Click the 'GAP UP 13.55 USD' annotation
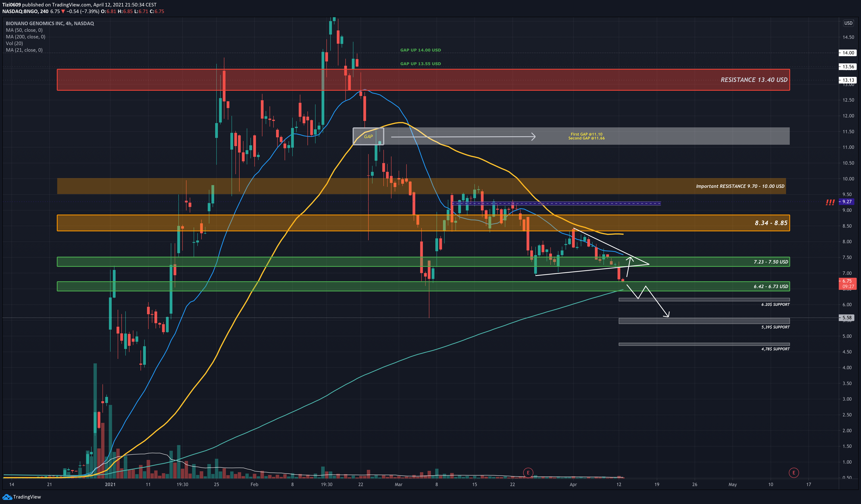861x504 pixels. [420, 63]
